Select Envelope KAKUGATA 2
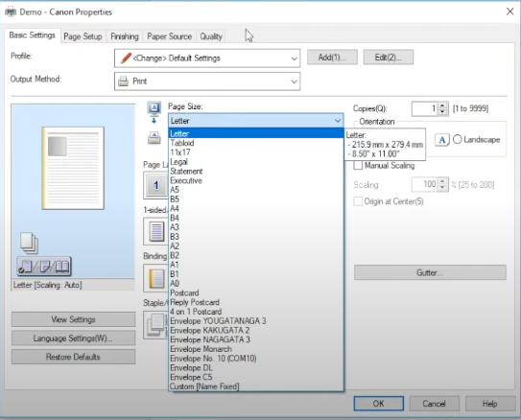Screen dimensions: 521x420 (256, 331)
